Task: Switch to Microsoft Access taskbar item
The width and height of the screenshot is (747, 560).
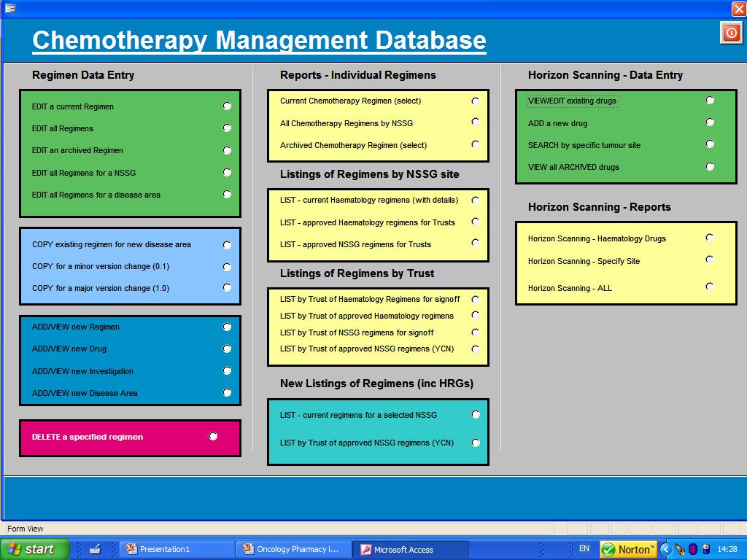Action: coord(410,549)
